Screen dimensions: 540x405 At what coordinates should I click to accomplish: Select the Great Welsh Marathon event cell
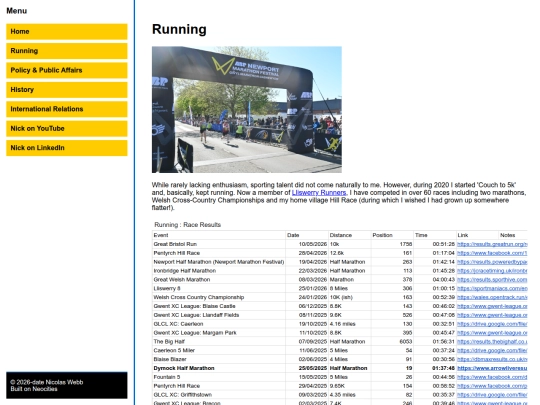tap(219, 280)
